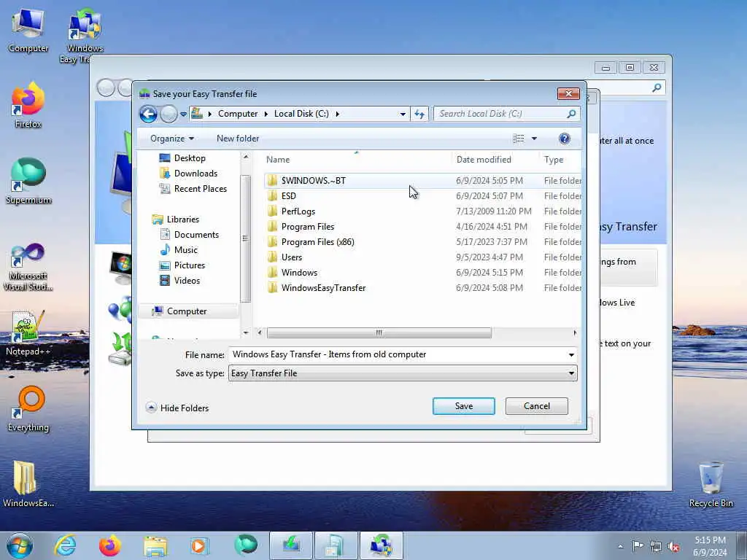Open Notepad++ desktop shortcut
Image resolution: width=747 pixels, height=560 pixels.
[x=28, y=333]
